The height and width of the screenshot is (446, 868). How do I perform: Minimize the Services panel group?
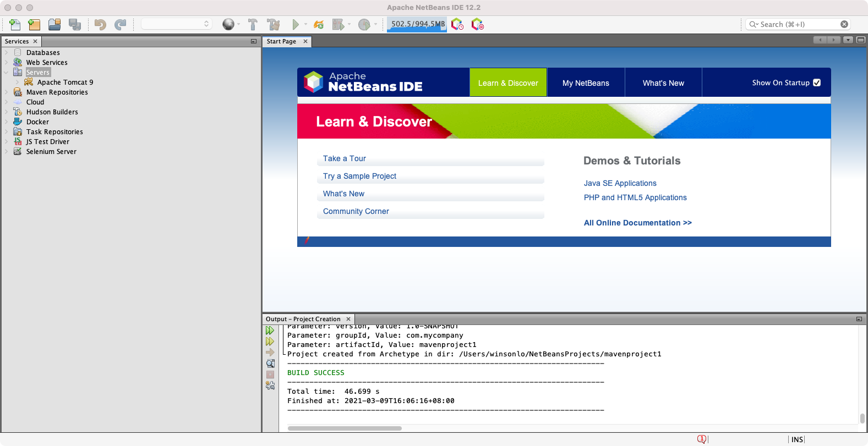pos(254,41)
